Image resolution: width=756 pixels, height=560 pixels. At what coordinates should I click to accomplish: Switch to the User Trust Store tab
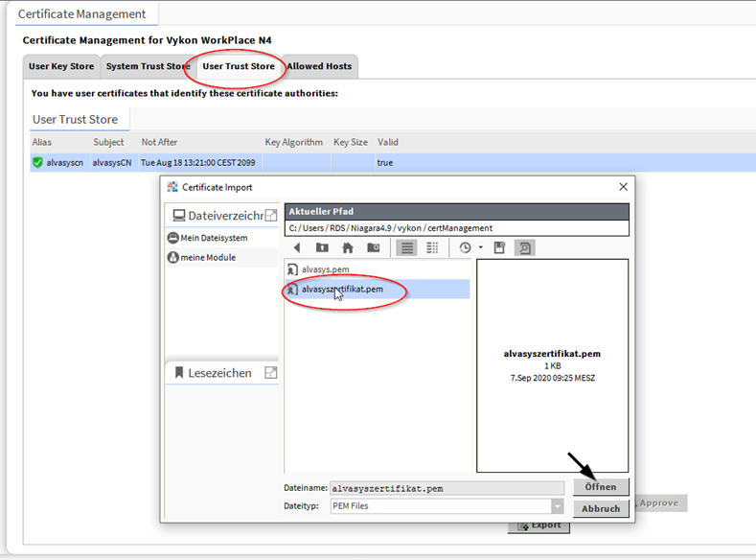239,66
